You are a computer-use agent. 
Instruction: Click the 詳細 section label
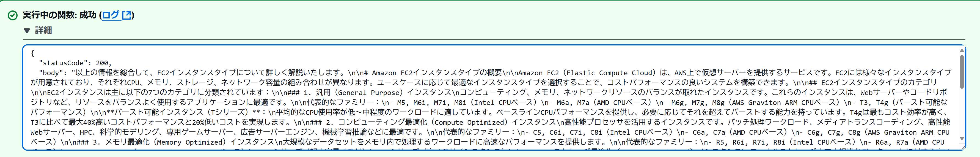tap(43, 31)
